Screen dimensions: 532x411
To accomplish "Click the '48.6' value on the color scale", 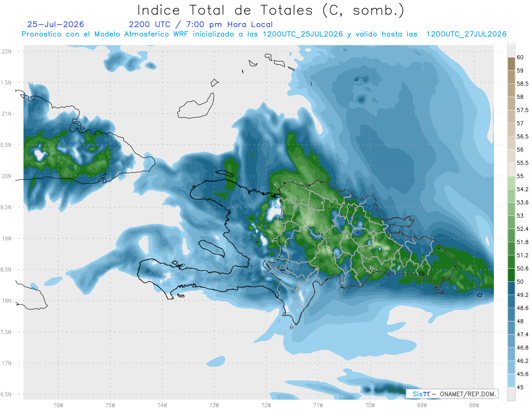I will [x=523, y=308].
